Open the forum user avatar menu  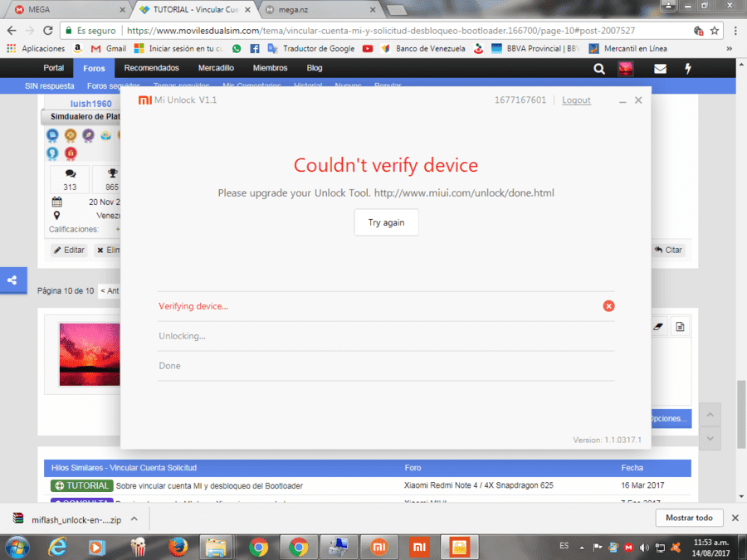pos(626,69)
